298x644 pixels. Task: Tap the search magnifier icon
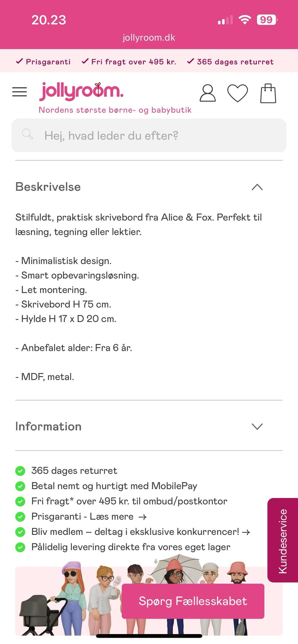coord(27,135)
